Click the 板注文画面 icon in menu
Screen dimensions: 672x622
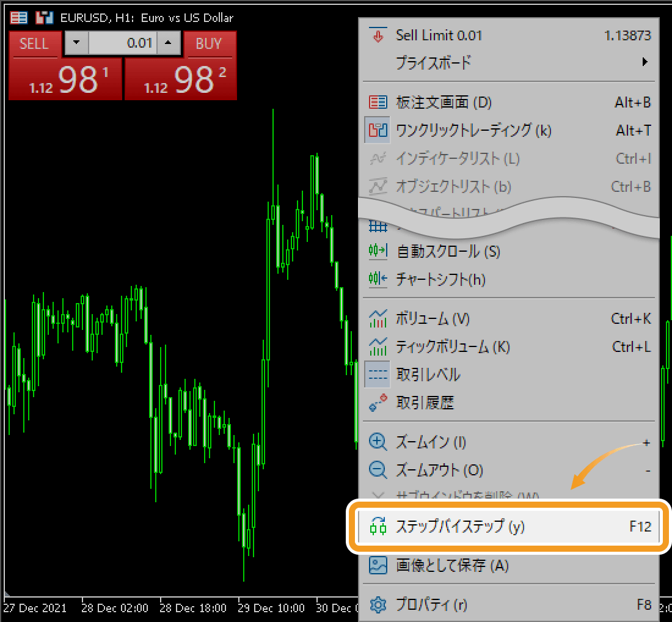tap(378, 103)
